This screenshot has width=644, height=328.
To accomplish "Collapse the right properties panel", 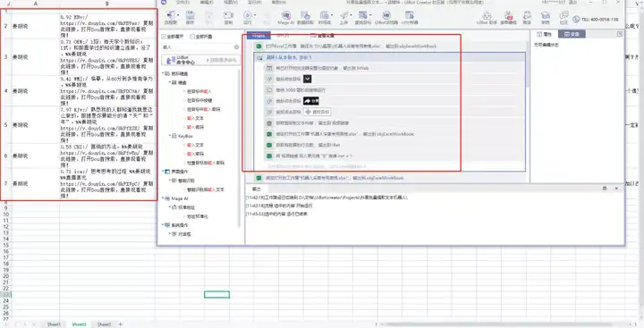I will click(619, 34).
